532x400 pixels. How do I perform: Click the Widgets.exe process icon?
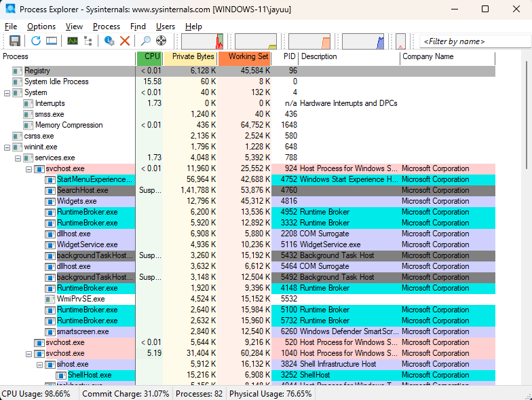click(x=50, y=201)
